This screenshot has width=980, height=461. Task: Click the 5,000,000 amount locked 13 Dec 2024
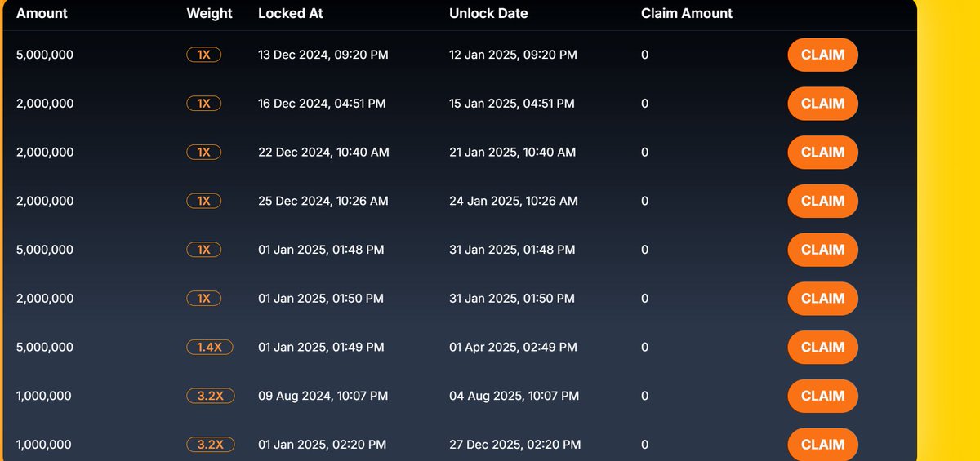(45, 55)
